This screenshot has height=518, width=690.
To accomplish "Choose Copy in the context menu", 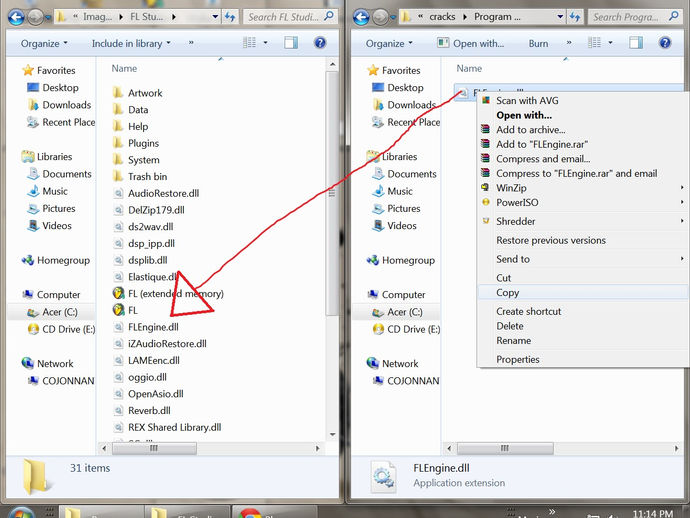I will click(x=507, y=293).
